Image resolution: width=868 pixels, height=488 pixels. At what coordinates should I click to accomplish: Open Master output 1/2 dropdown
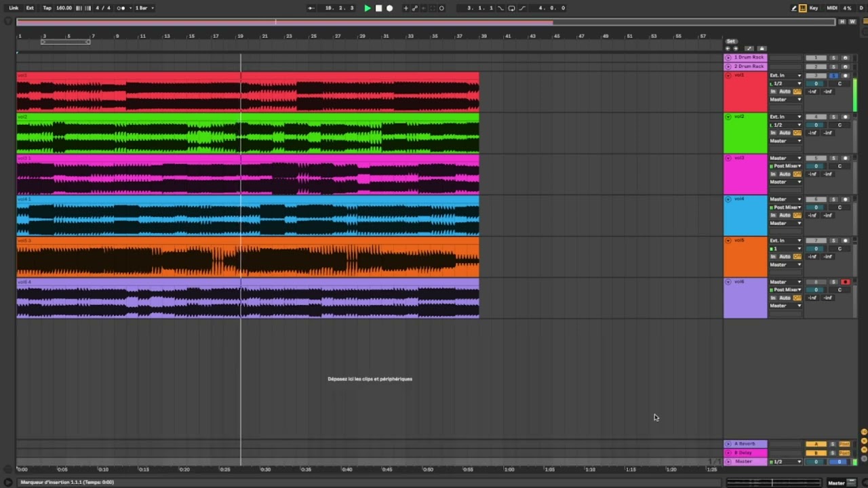click(x=785, y=462)
